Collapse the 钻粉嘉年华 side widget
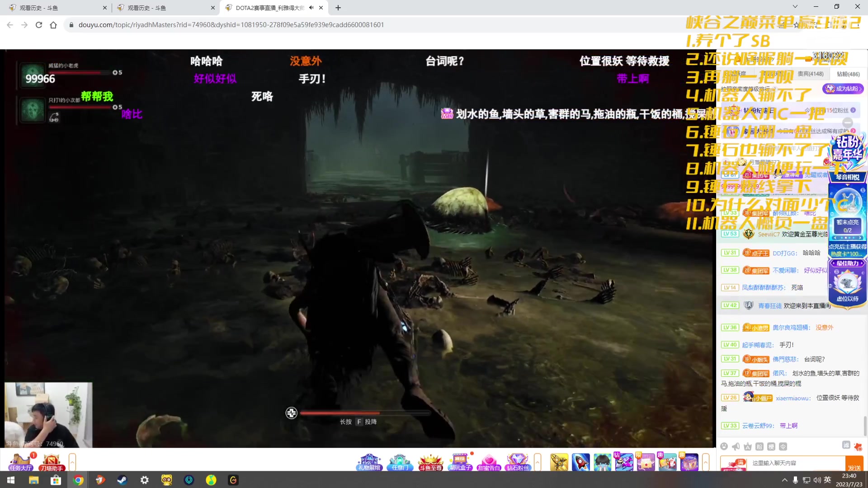 click(x=848, y=122)
